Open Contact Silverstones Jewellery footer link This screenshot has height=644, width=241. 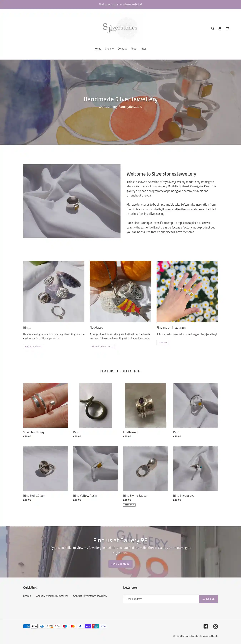pos(90,596)
